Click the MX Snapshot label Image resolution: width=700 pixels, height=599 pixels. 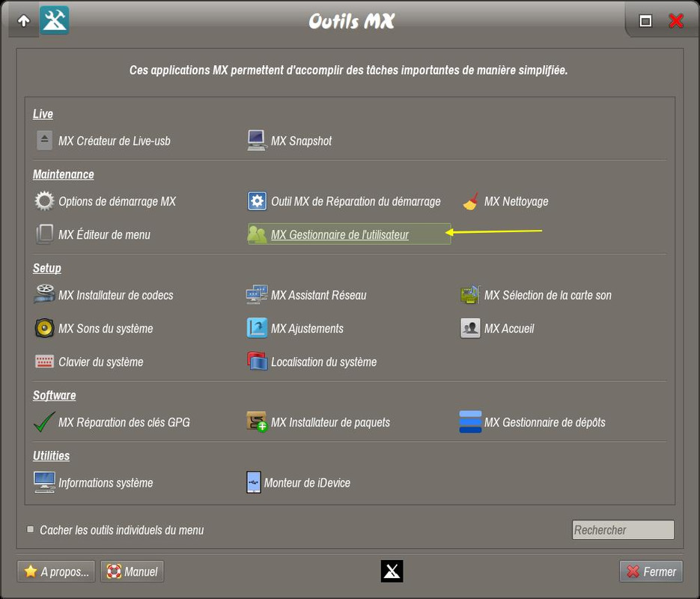coord(302,141)
